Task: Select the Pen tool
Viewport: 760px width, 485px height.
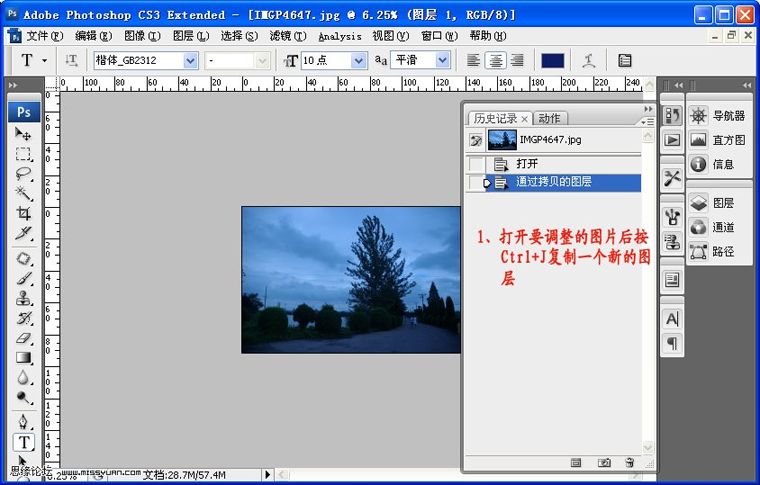Action: click(23, 422)
